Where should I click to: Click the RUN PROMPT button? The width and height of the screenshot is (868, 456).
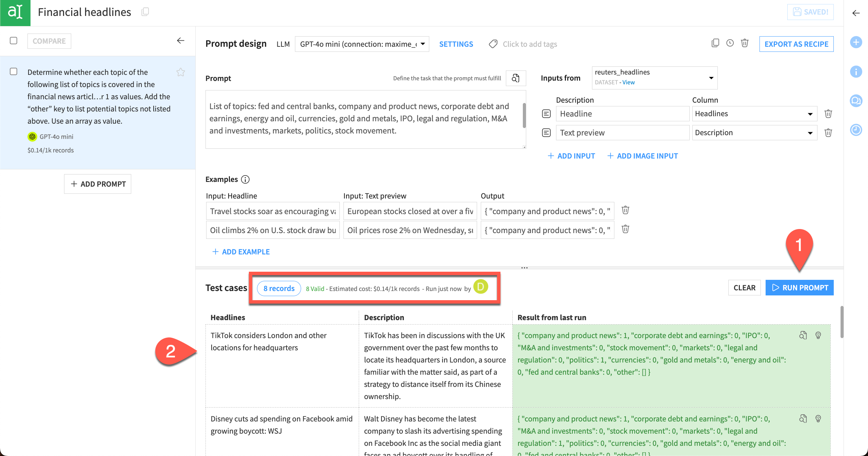coord(800,287)
